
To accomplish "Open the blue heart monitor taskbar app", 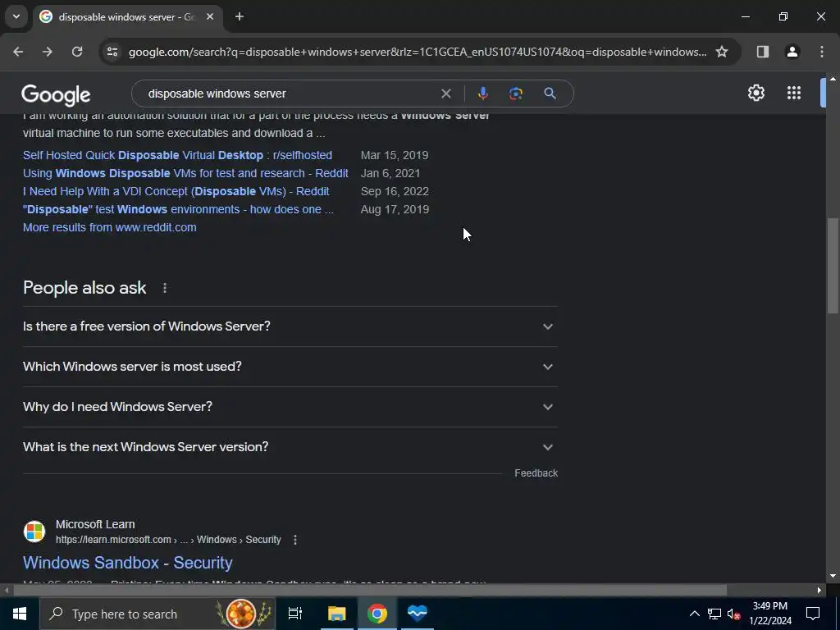I will pyautogui.click(x=418, y=614).
